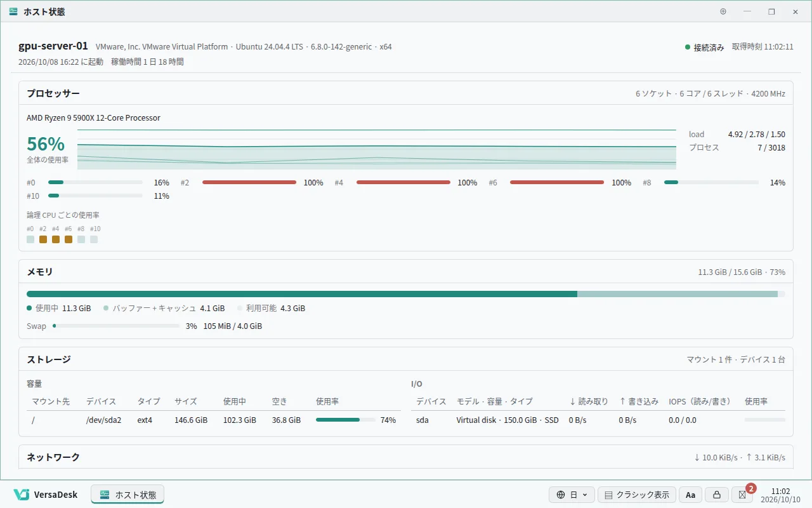Image resolution: width=812 pixels, height=508 pixels.
Task: Open the lock screen button in the taskbar
Action: pyautogui.click(x=717, y=495)
